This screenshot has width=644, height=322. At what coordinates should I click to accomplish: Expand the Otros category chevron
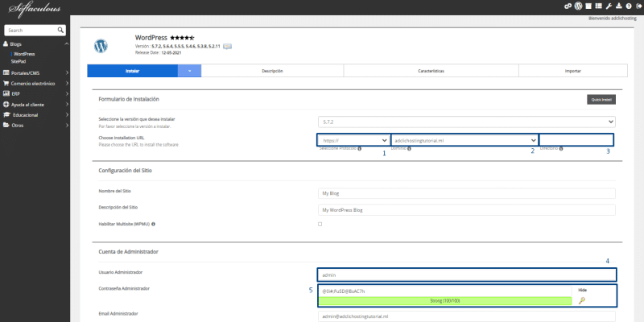tap(67, 126)
